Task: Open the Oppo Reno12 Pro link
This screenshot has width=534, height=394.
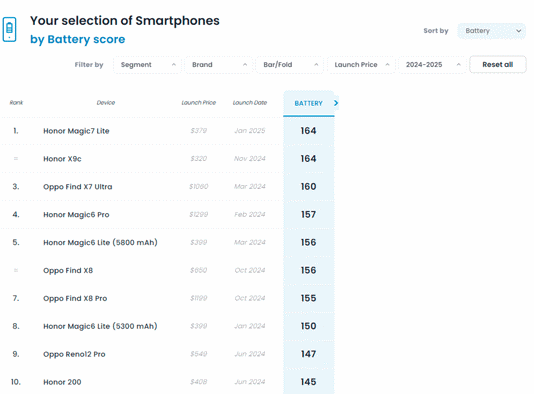Action: point(74,354)
